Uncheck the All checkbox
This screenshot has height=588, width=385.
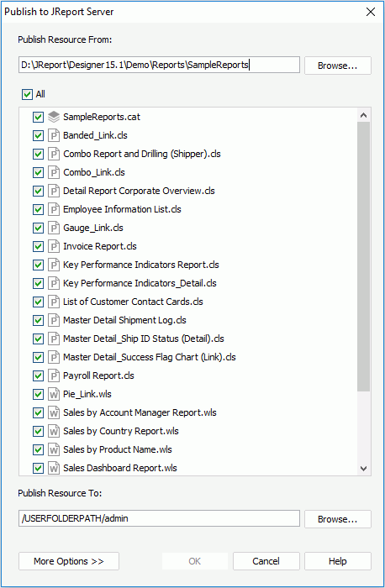click(x=27, y=94)
